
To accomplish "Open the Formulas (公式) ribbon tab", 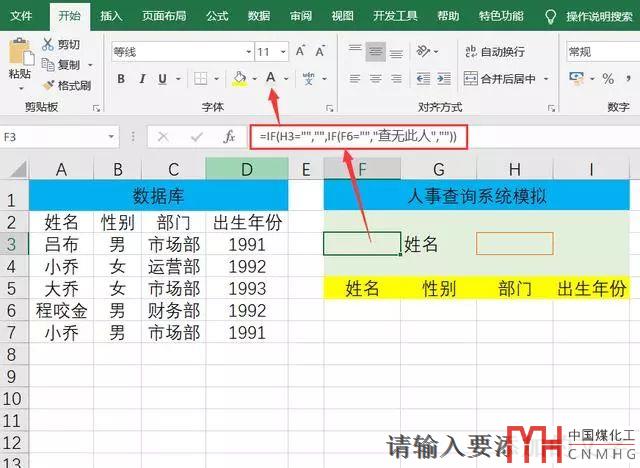I will point(217,16).
